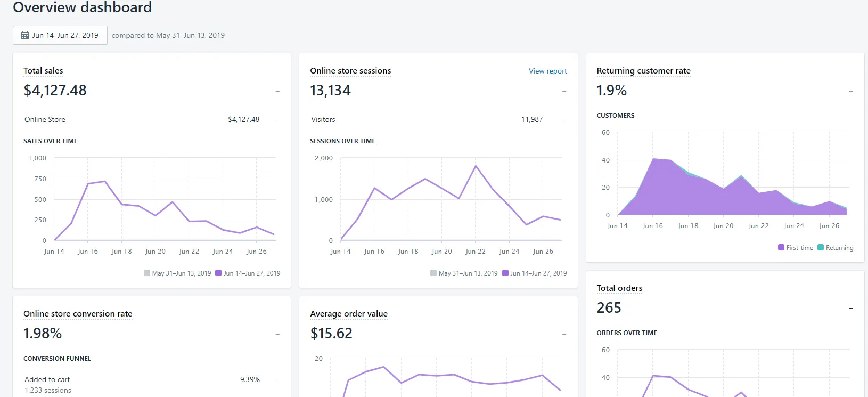Click the small $4,127.48 Online Store amount
Viewport: 868px width, 397px height.
(243, 119)
